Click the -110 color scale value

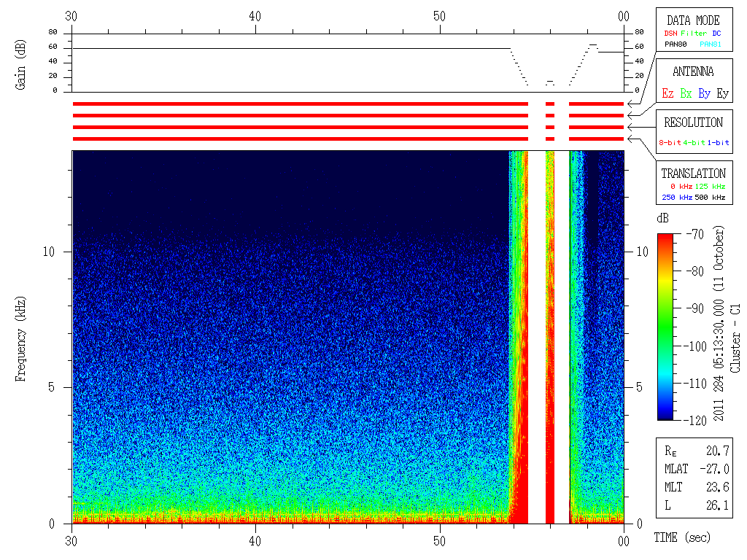tap(695, 384)
